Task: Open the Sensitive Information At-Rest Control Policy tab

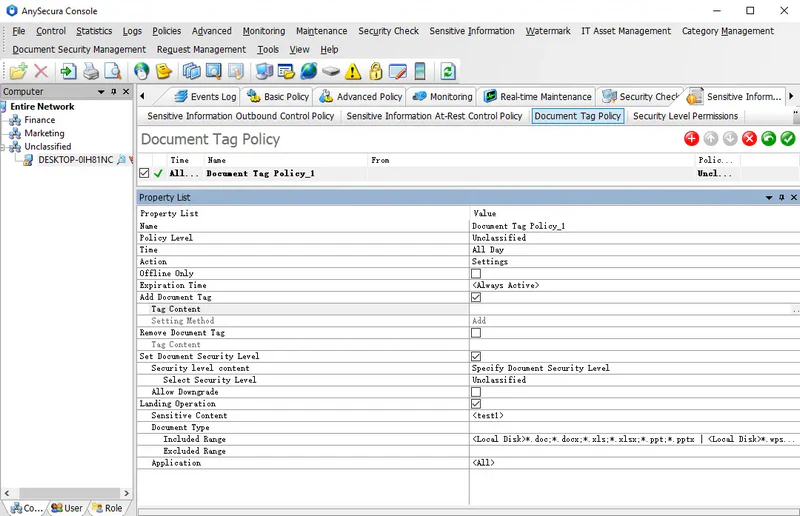Action: pyautogui.click(x=434, y=116)
